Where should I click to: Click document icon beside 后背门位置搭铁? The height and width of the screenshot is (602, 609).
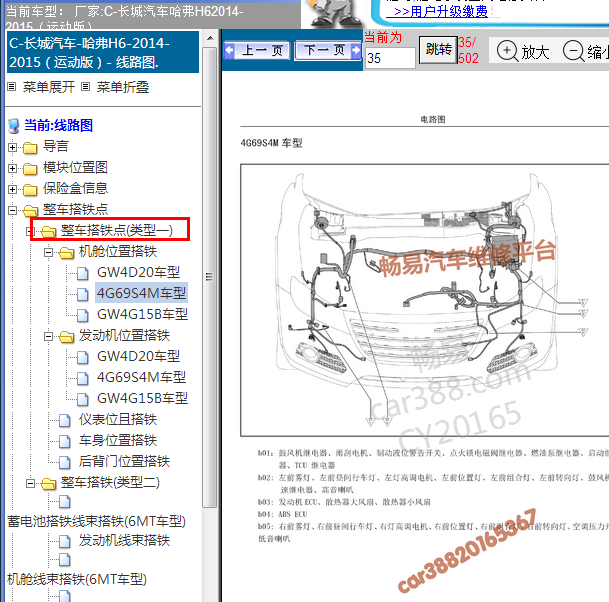click(x=65, y=462)
